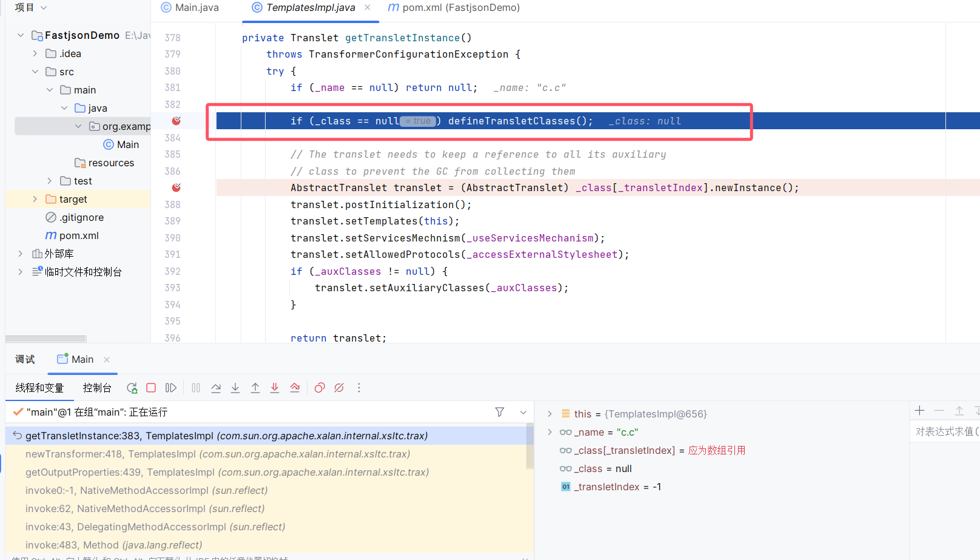Select the .gitignore file icon
The width and height of the screenshot is (980, 560).
(51, 217)
